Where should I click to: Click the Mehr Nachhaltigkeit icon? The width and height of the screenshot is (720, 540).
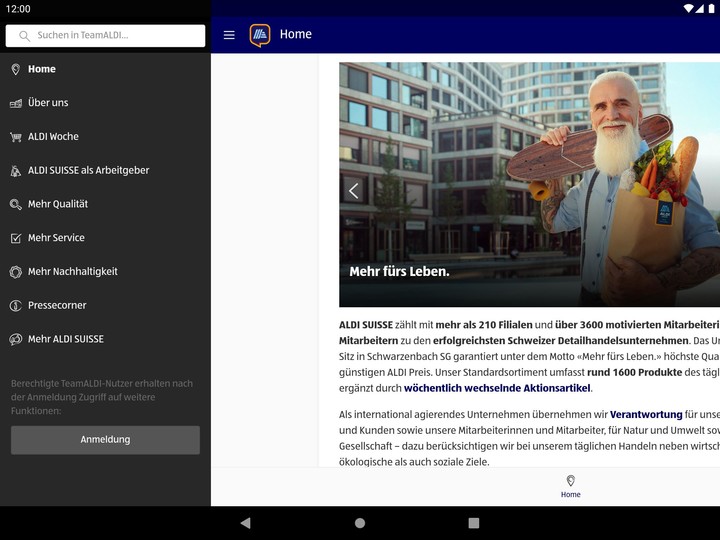15,272
